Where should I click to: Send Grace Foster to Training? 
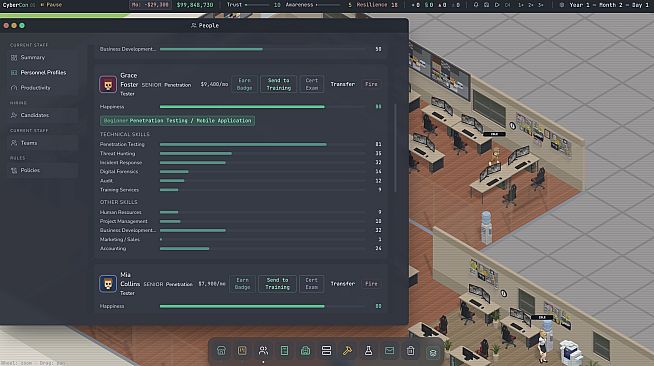(x=279, y=84)
